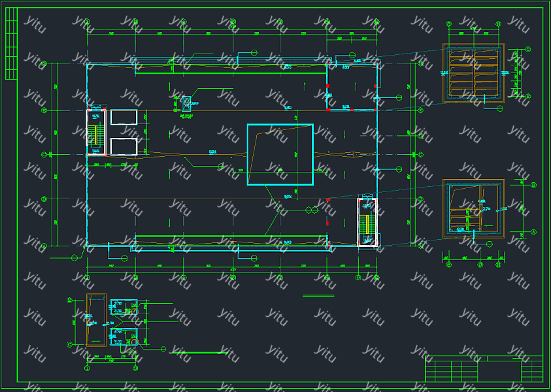Screen dimensions: 551x392
Task: Click the large cyan square in the plan center
Action: (x=280, y=155)
